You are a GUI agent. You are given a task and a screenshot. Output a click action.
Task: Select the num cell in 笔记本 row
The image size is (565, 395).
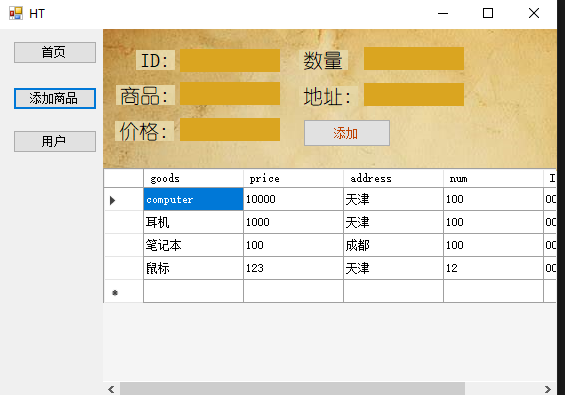tap(493, 245)
